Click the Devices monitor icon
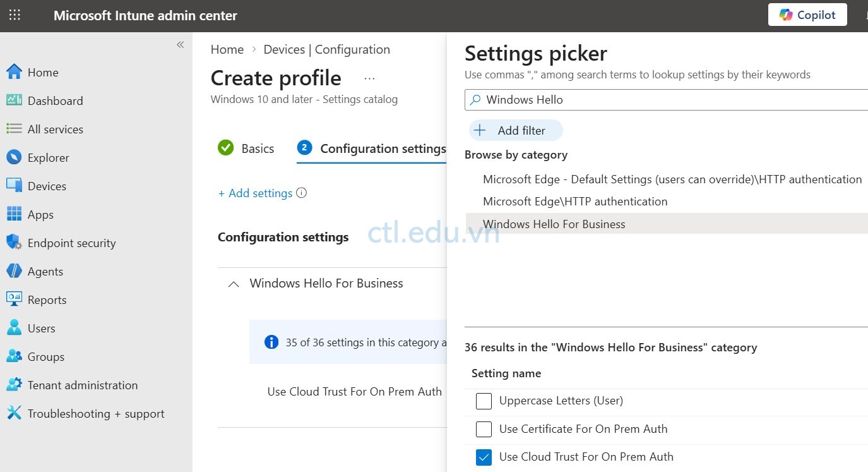This screenshot has height=472, width=868. pos(14,186)
